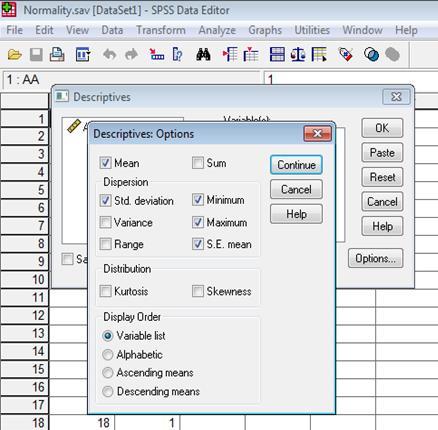Click the Variables info icon
The image size is (438, 430).
point(177,54)
